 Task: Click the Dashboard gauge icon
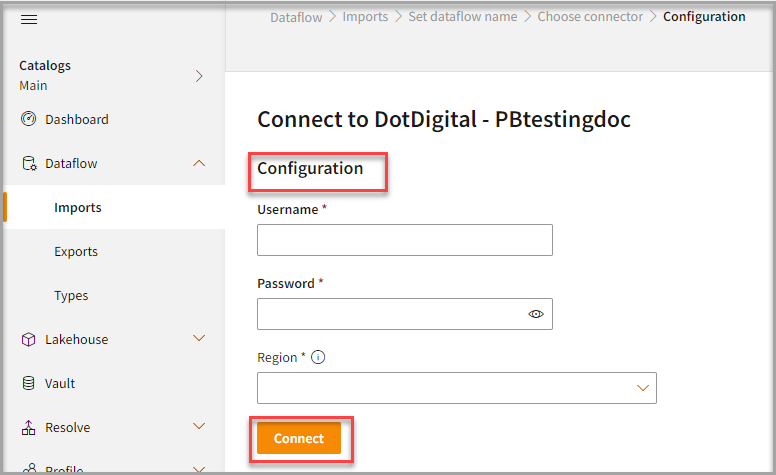click(x=29, y=120)
